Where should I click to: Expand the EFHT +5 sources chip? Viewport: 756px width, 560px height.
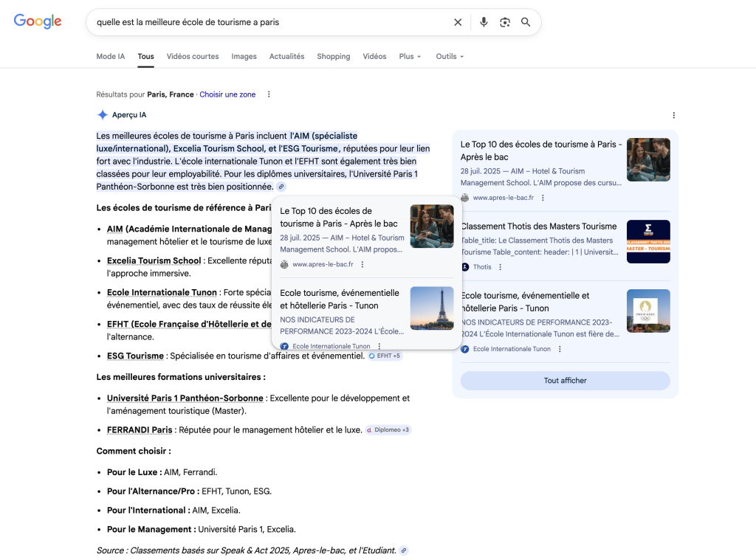[385, 356]
